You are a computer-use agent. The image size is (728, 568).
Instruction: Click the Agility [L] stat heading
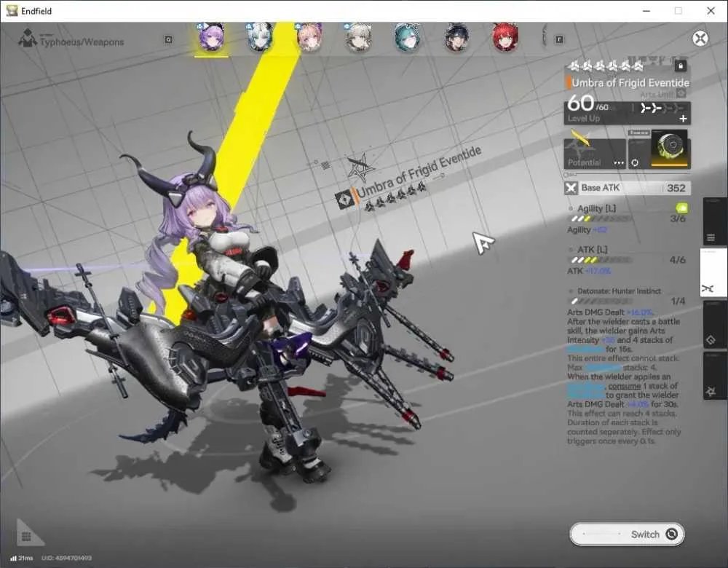pos(597,208)
